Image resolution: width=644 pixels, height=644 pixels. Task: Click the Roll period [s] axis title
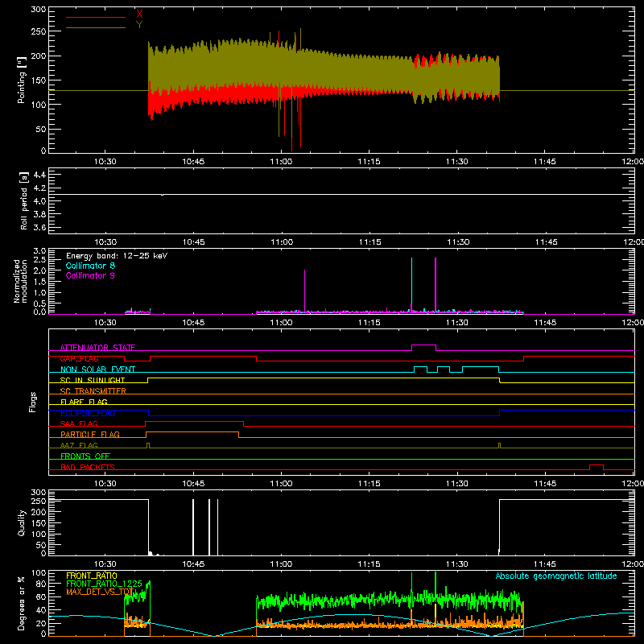[23, 201]
